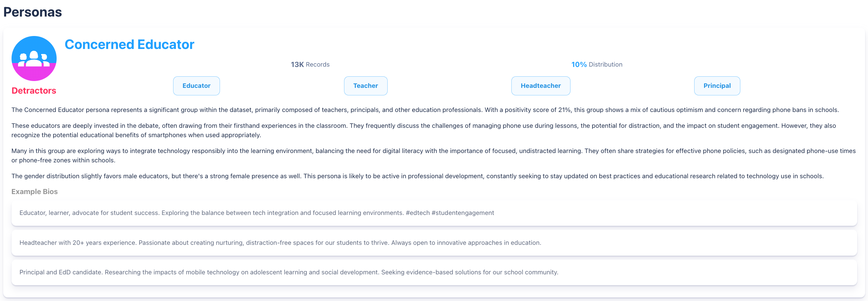Select the Teacher tag
The width and height of the screenshot is (868, 301).
click(365, 86)
